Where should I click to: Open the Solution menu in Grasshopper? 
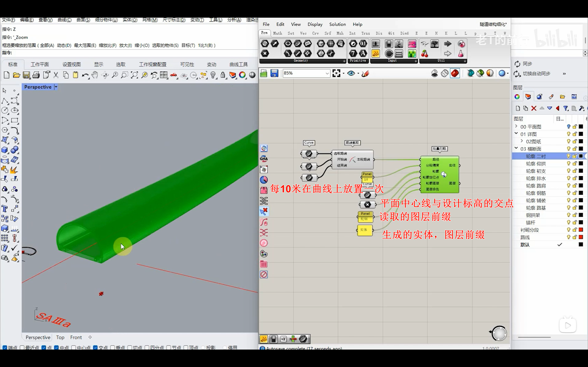pyautogui.click(x=337, y=24)
